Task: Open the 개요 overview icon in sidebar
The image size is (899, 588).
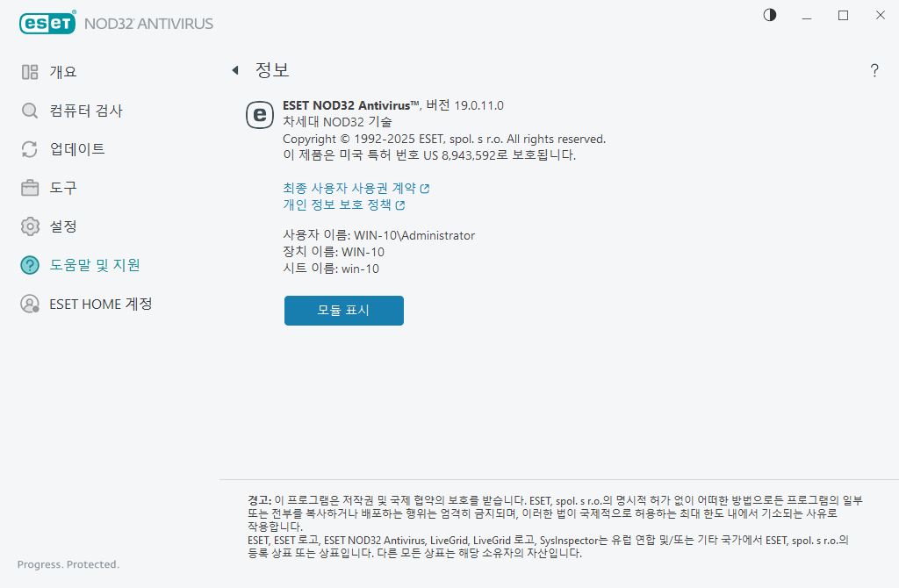Action: pyautogui.click(x=29, y=72)
